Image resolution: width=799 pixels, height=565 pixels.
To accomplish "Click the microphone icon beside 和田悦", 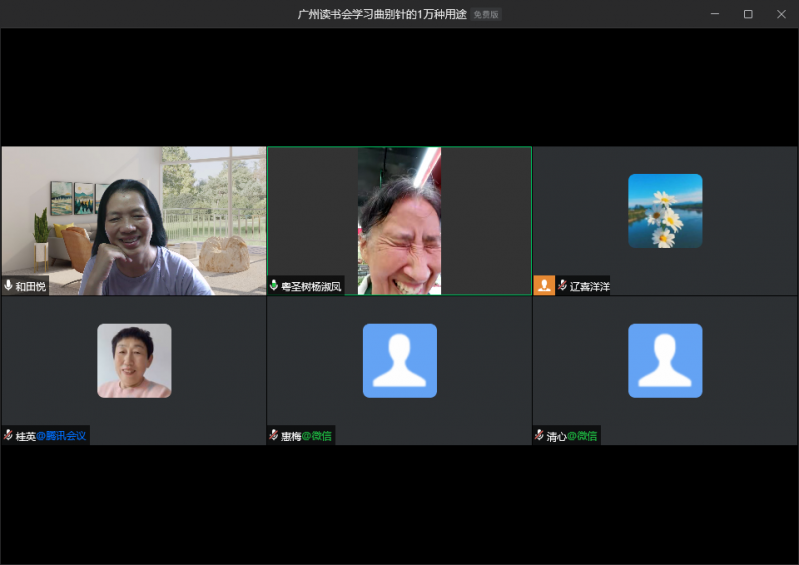I will coord(9,286).
